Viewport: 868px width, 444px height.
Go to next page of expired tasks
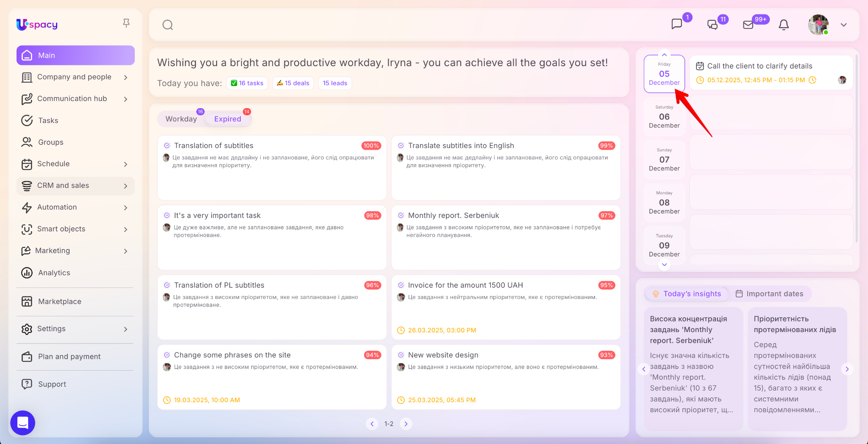[406, 424]
